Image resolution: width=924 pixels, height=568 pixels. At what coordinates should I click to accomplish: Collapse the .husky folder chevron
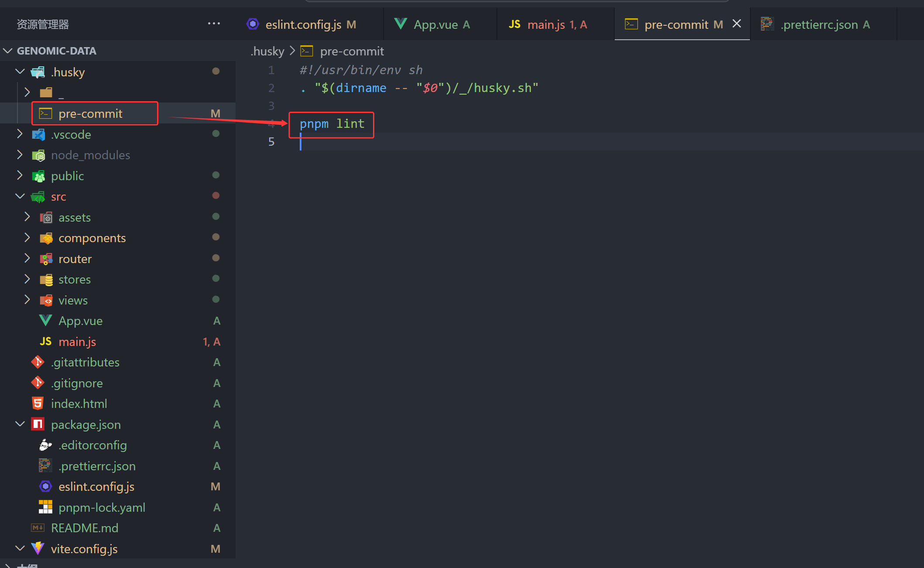pos(20,72)
